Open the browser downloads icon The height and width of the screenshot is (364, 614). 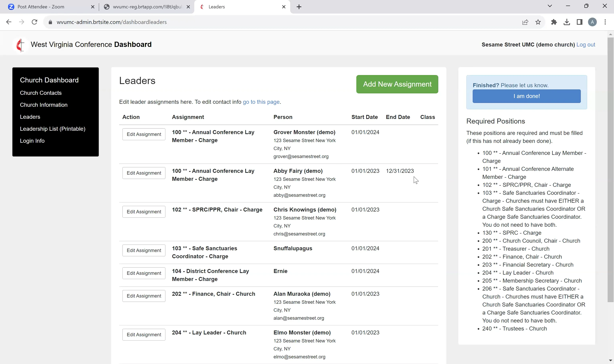567,22
